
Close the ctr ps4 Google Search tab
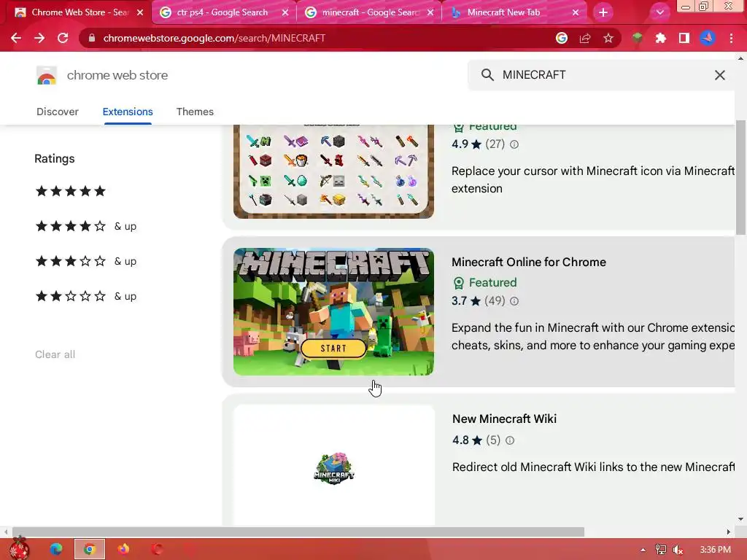[285, 12]
